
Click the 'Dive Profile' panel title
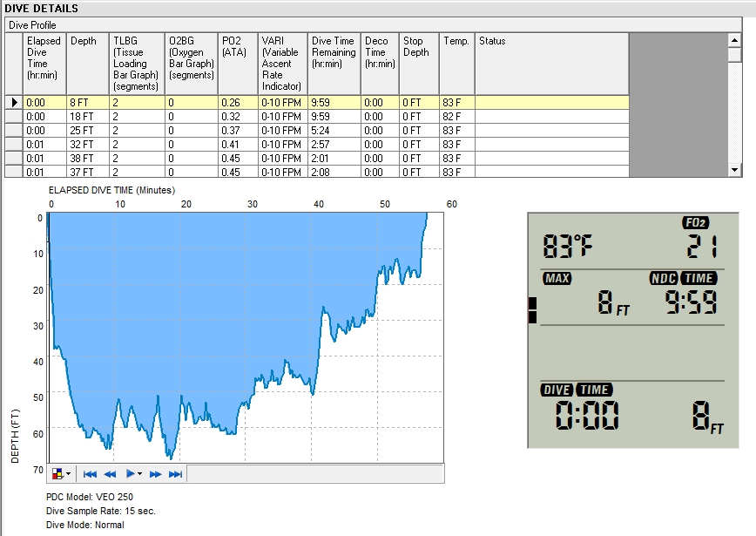pyautogui.click(x=32, y=25)
